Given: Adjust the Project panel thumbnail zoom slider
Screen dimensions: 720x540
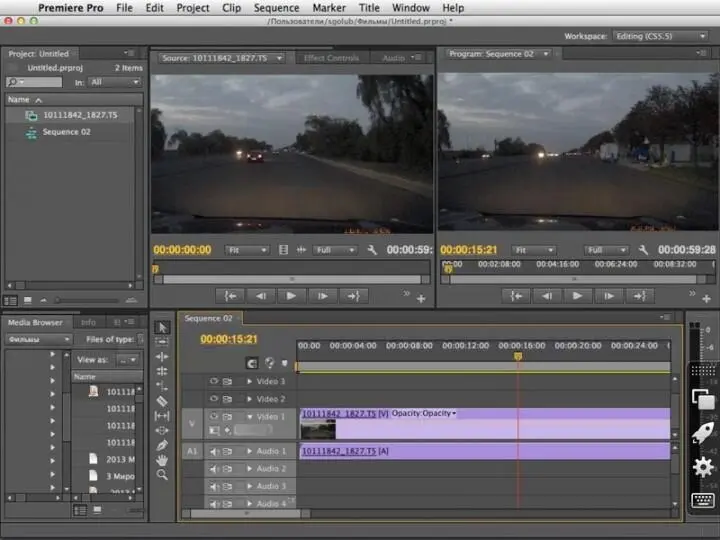Looking at the screenshot, I should coord(85,300).
